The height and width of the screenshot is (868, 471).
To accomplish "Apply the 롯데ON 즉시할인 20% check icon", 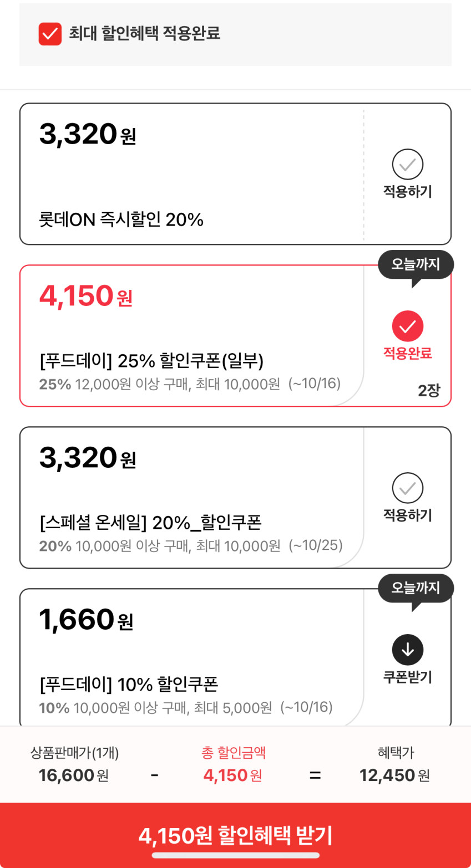I will [408, 164].
